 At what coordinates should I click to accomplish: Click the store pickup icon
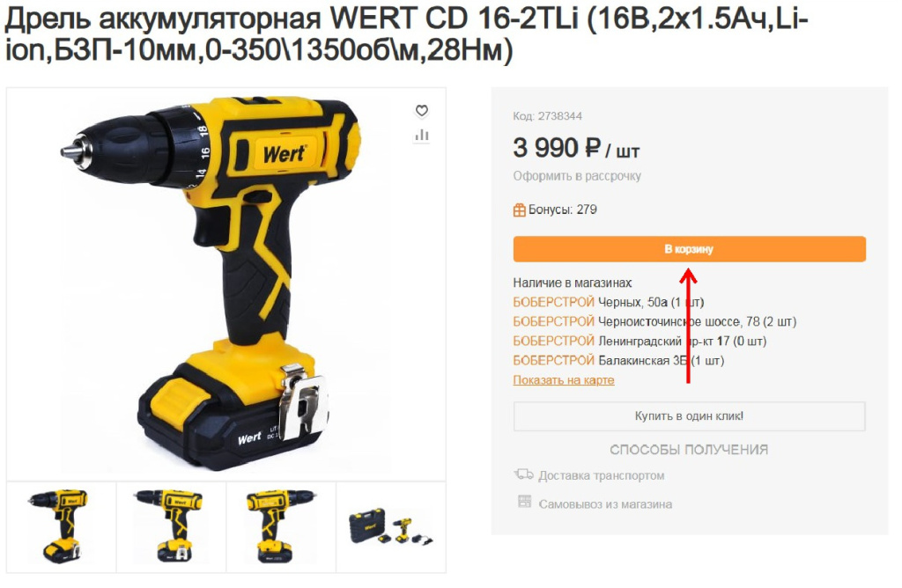click(x=525, y=502)
